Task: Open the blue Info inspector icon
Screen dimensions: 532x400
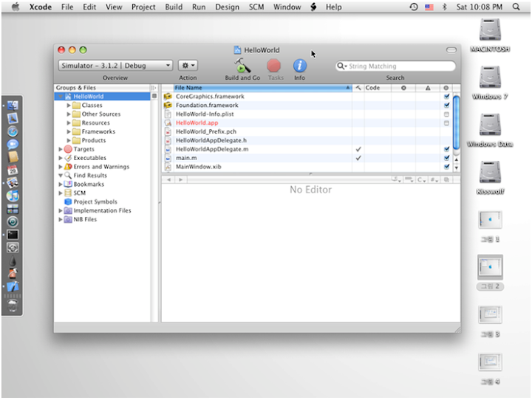Action: pos(299,66)
